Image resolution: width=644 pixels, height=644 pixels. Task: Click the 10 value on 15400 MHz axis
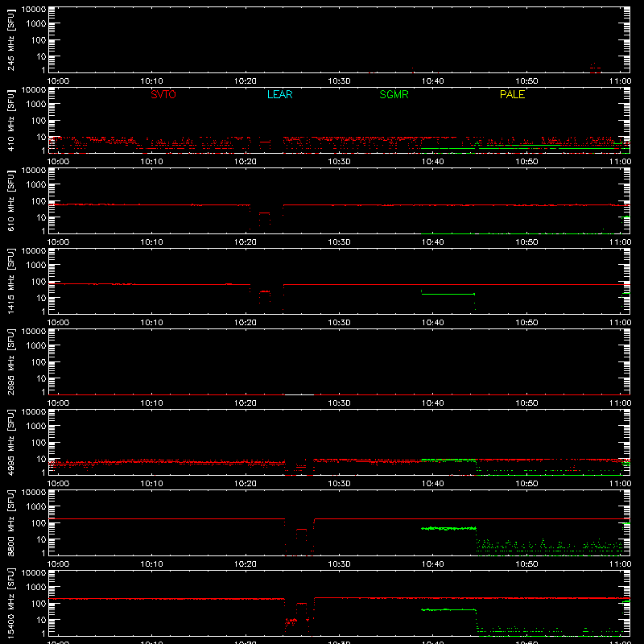point(42,620)
